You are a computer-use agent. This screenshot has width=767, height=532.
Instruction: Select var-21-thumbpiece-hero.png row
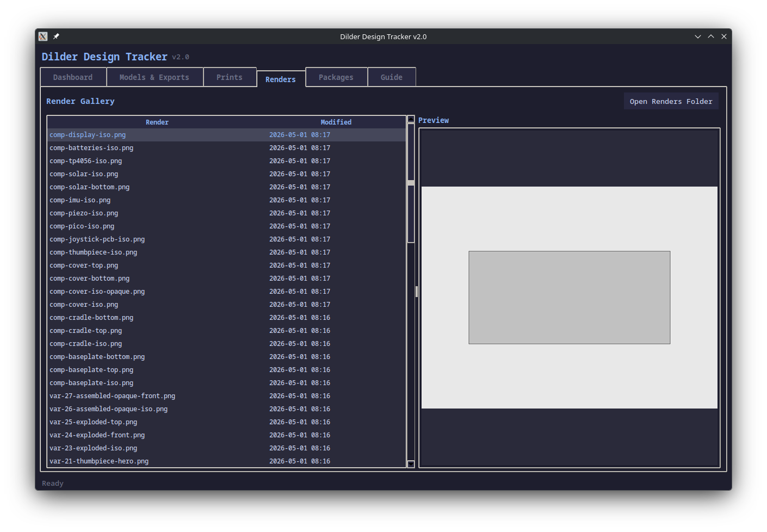227,461
